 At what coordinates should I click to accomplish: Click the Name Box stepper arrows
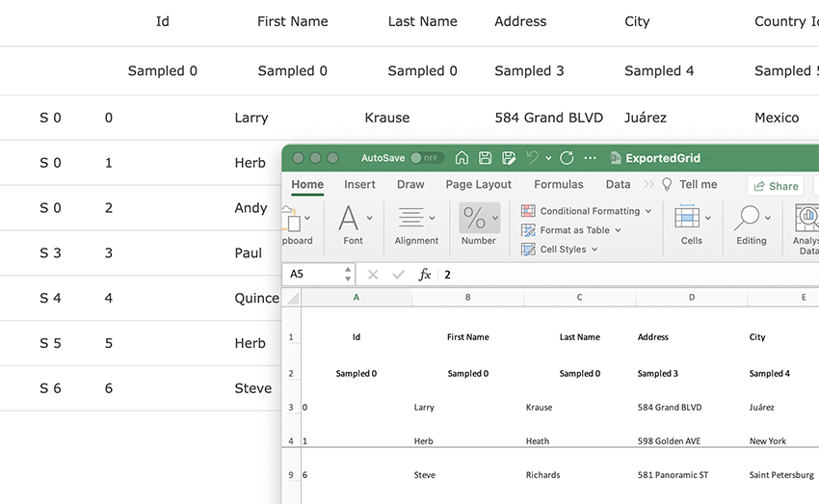(348, 275)
